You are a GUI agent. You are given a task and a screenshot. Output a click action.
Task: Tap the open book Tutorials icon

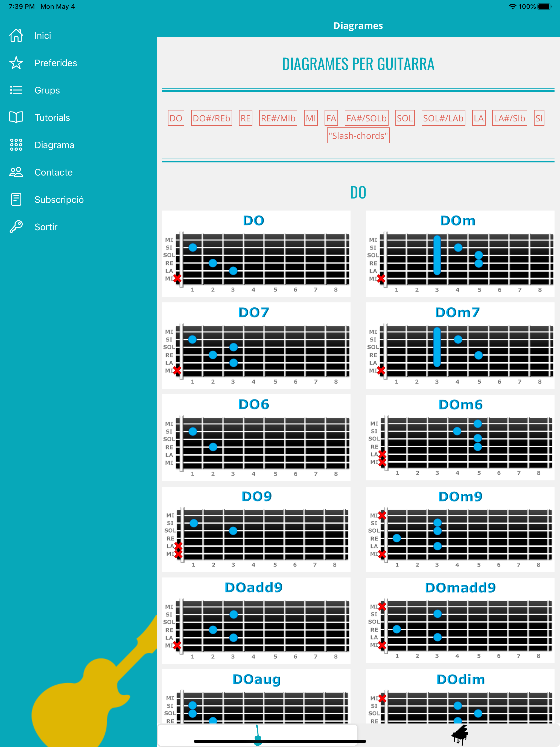click(x=16, y=118)
